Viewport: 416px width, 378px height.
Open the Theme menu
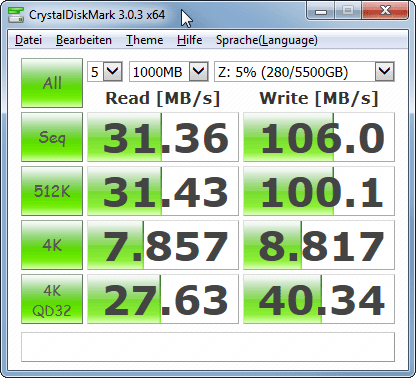click(x=144, y=40)
